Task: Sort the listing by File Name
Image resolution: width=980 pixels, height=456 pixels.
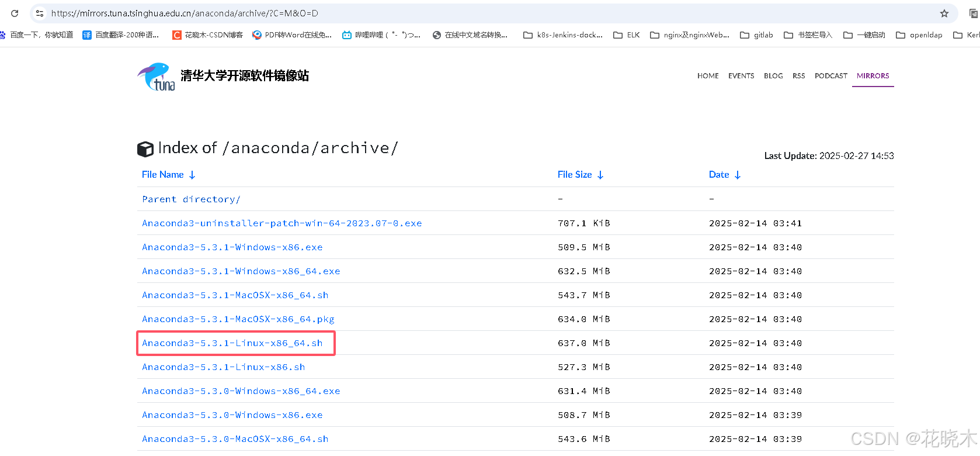Action: tap(169, 175)
